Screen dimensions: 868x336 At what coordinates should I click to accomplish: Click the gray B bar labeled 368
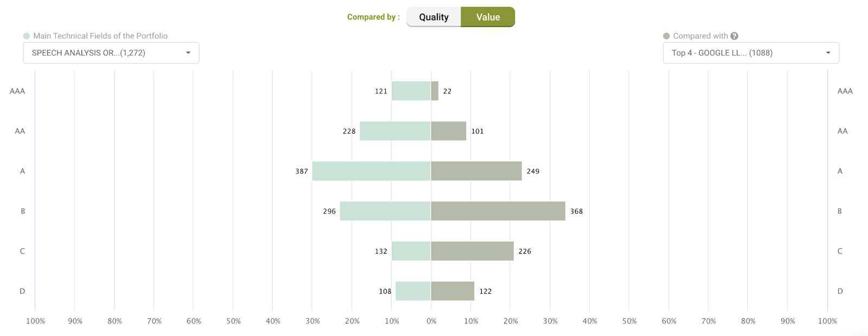click(x=498, y=211)
